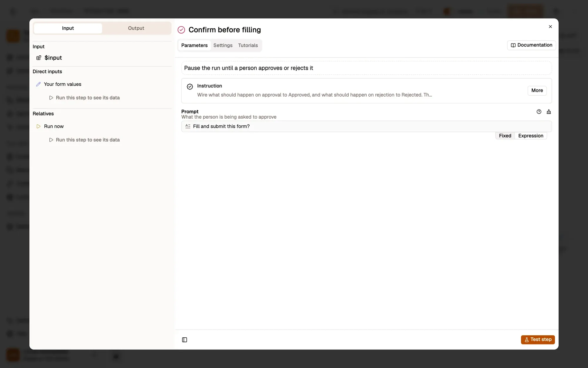
Task: Click the pink checkmark icon beside Confirm before filling
Action: click(181, 30)
